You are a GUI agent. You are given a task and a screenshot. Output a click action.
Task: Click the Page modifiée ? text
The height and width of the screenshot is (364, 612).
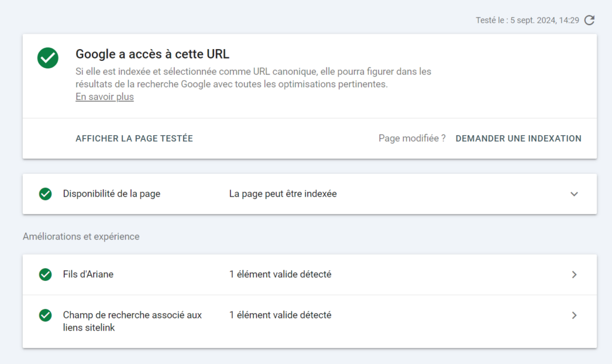pyautogui.click(x=412, y=138)
